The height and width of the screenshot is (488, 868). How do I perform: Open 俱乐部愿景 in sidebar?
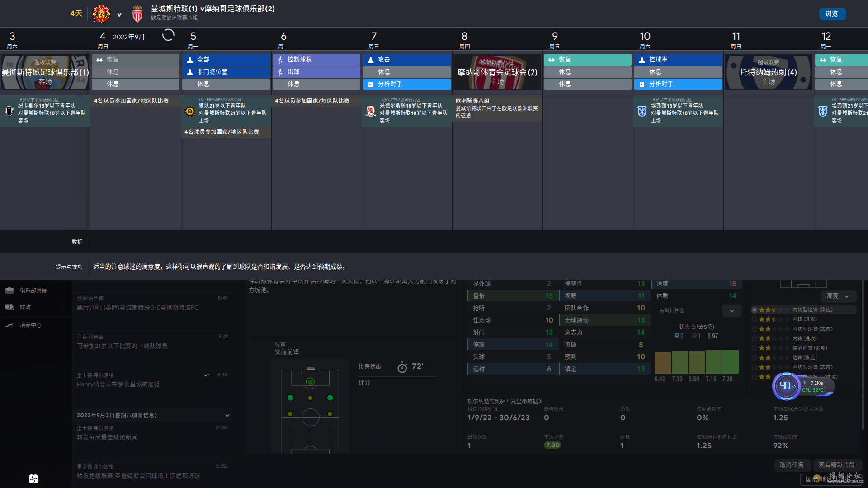33,291
